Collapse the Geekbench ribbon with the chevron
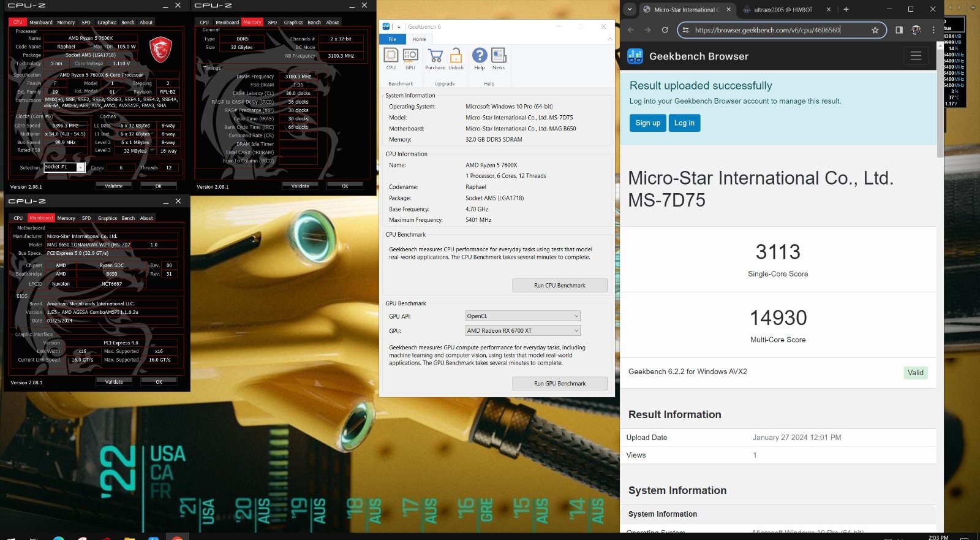Viewport: 980px width, 540px height. point(609,39)
